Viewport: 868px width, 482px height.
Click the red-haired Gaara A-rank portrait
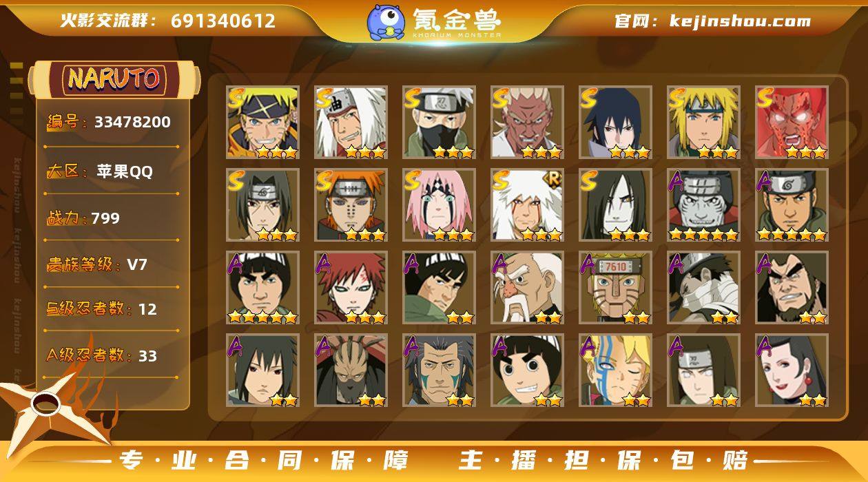click(351, 288)
